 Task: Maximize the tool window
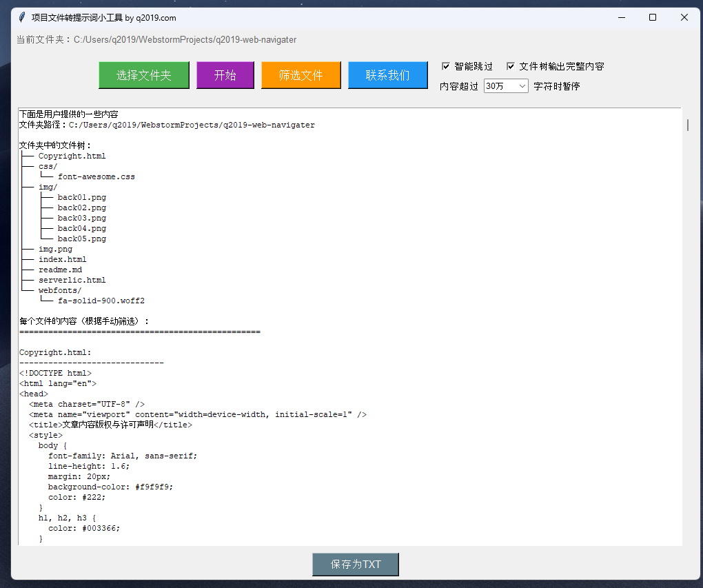tap(653, 18)
